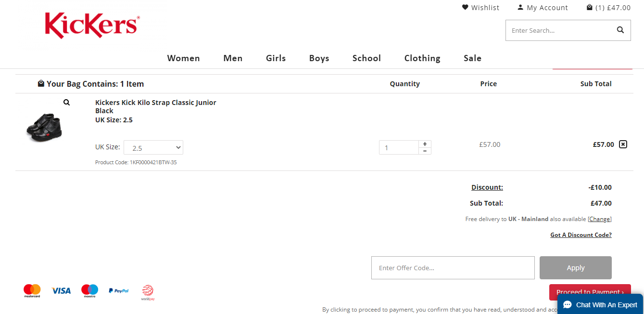Open the black shoe product thumbnail
The image size is (644, 314).
coord(44,127)
